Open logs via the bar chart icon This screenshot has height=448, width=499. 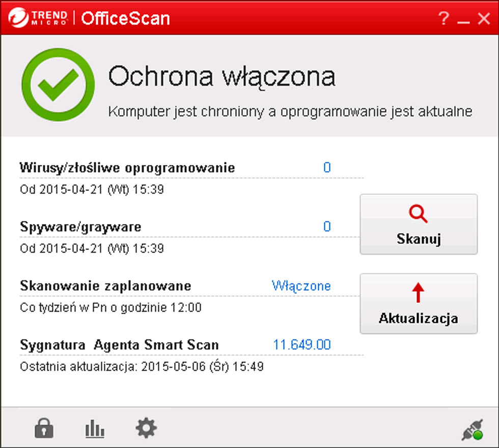[x=95, y=429]
